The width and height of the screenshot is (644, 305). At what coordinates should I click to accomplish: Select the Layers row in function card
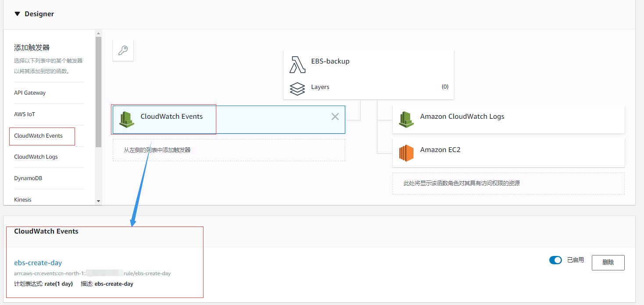tap(369, 87)
